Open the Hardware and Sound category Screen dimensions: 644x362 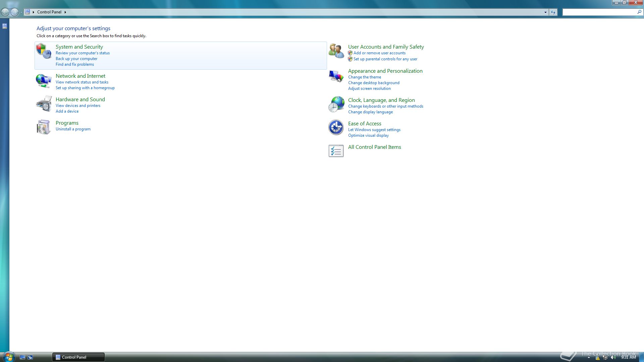[80, 100]
